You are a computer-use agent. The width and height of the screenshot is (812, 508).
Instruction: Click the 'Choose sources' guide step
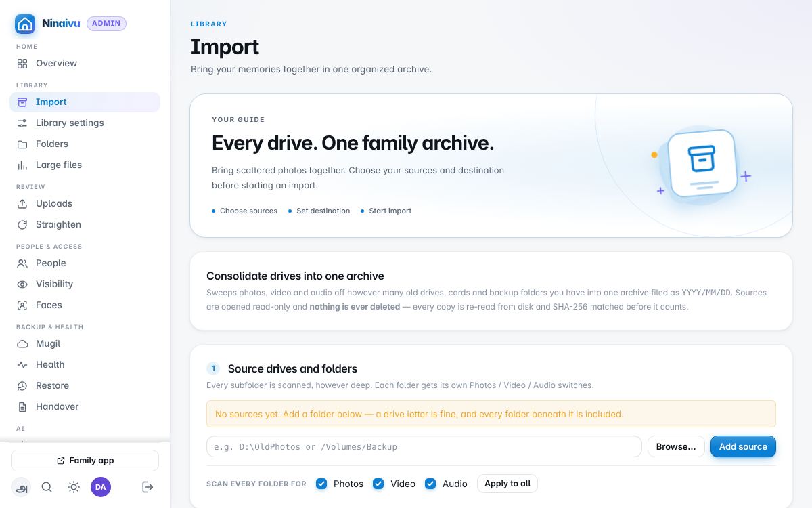[x=244, y=211]
